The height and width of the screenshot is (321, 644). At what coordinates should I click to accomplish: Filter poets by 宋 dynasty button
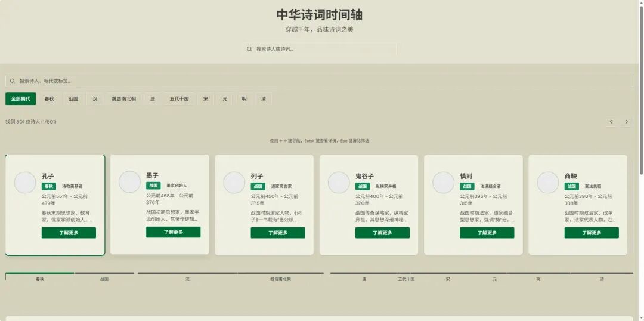pos(205,99)
